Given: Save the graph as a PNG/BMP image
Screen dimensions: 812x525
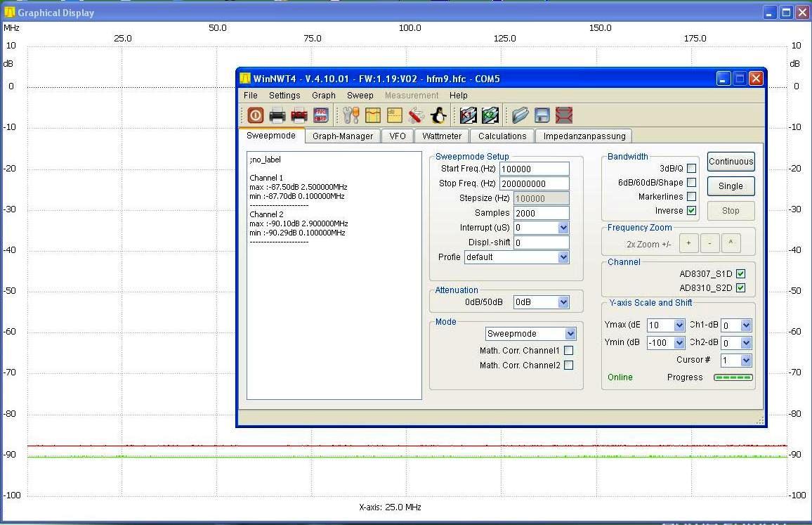Looking at the screenshot, I should (x=321, y=115).
